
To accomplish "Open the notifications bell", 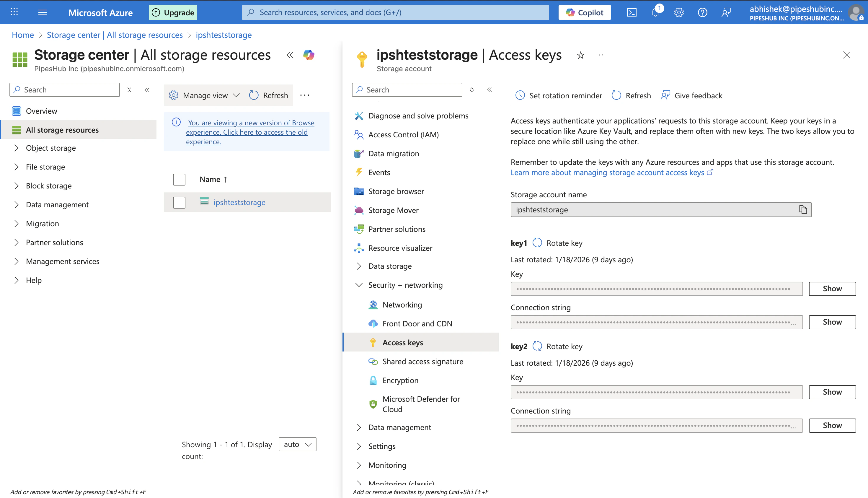I will coord(655,12).
